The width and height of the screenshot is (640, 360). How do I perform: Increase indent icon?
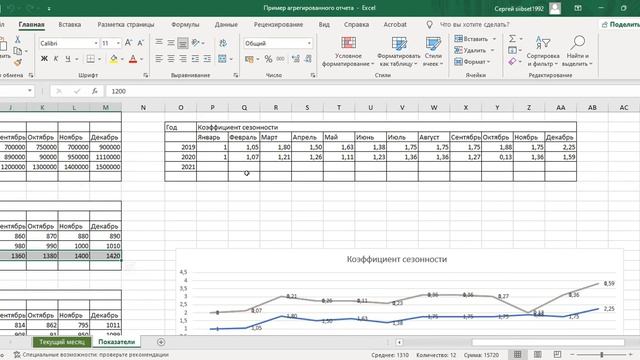point(207,59)
